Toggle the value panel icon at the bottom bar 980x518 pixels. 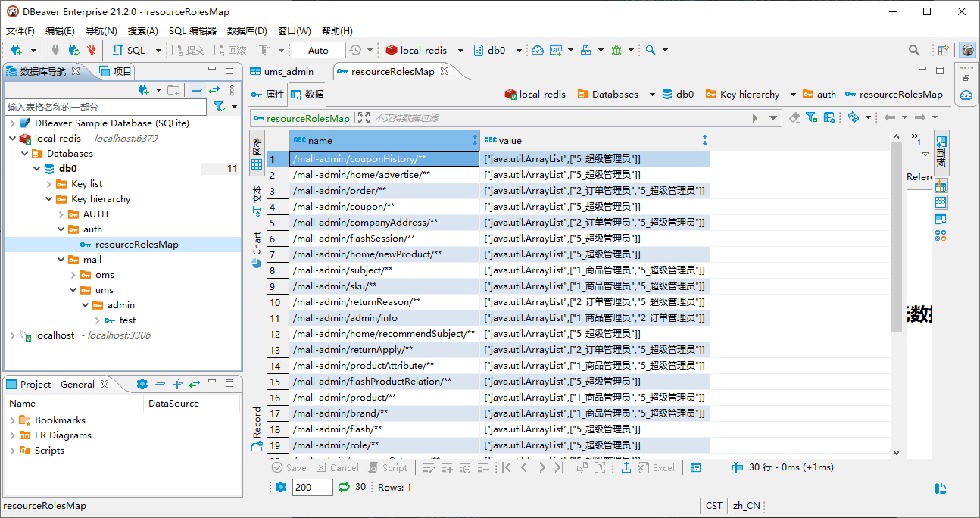point(696,468)
